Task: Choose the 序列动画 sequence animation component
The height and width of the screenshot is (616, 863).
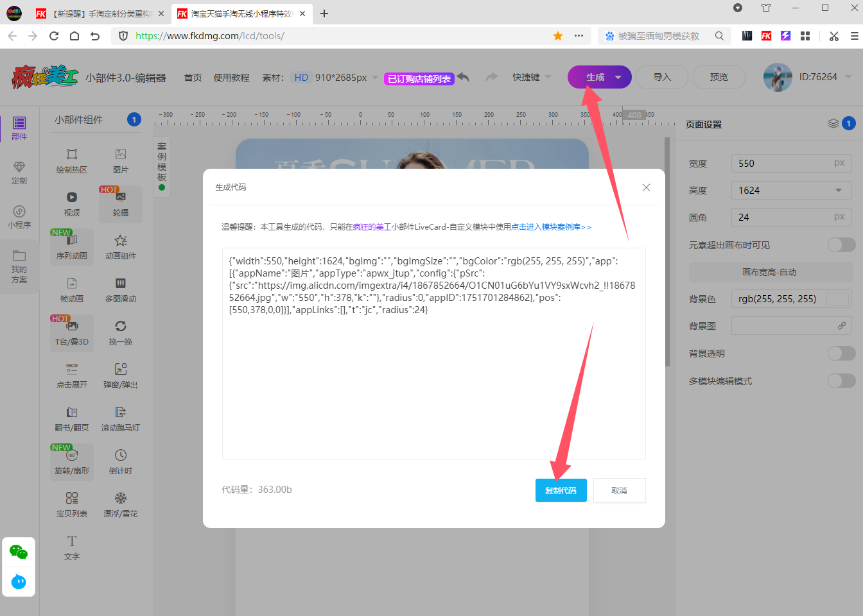Action: (72, 247)
